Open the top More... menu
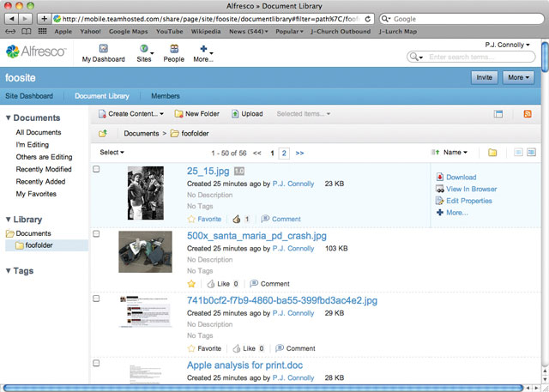The height and width of the screenshot is (392, 549). 203,53
